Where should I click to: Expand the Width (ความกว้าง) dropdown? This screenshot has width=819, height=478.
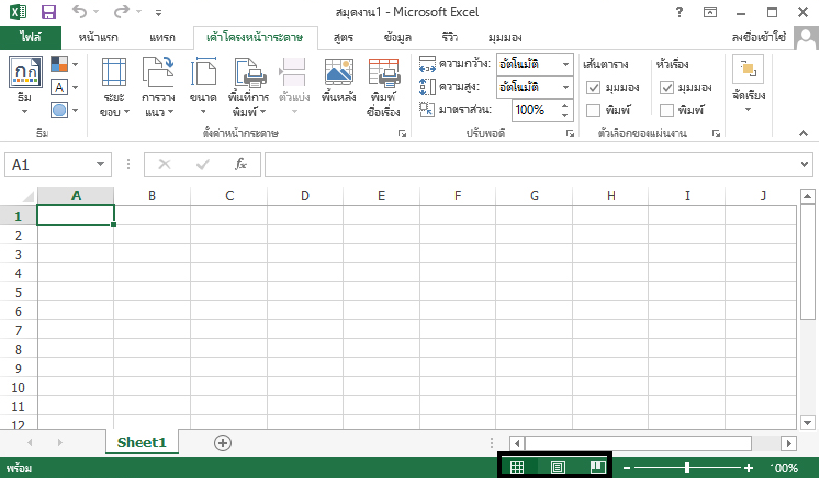pos(565,64)
